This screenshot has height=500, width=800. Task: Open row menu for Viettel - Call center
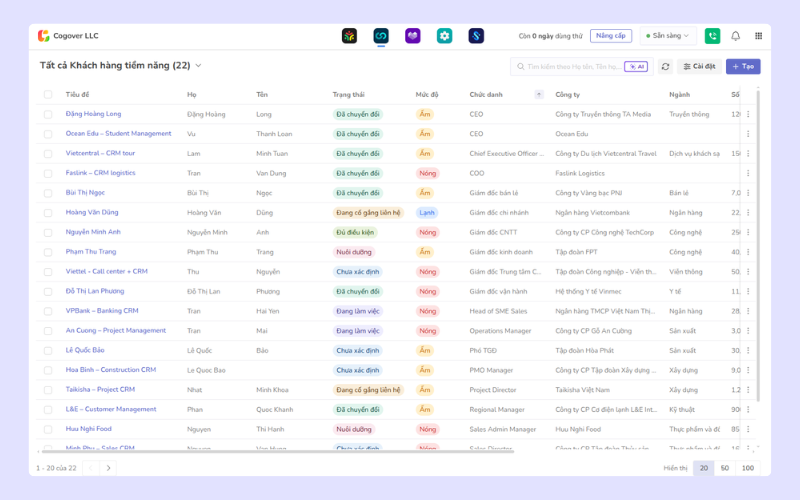pos(748,271)
